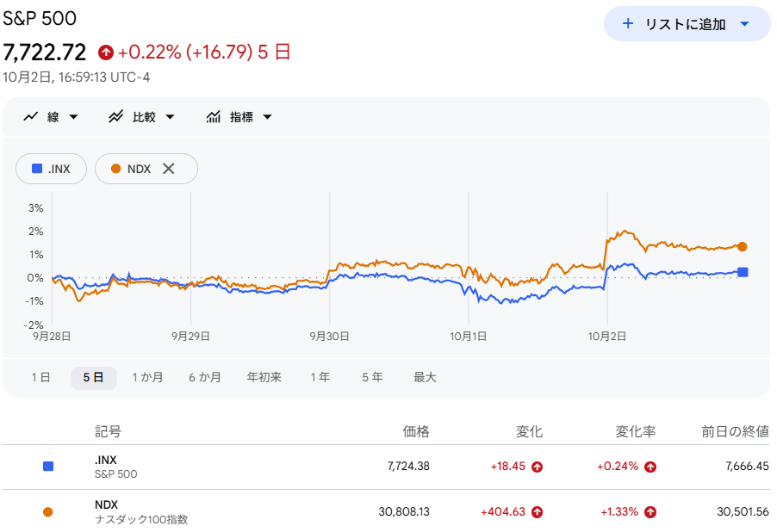777x532 pixels.
Task: Click the orange NDX color dot in chip
Action: coord(116,169)
